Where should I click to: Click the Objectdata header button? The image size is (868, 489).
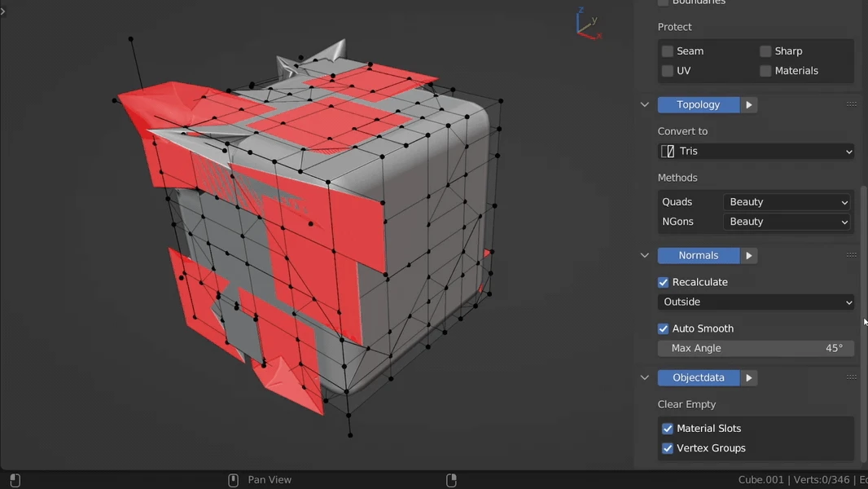698,377
